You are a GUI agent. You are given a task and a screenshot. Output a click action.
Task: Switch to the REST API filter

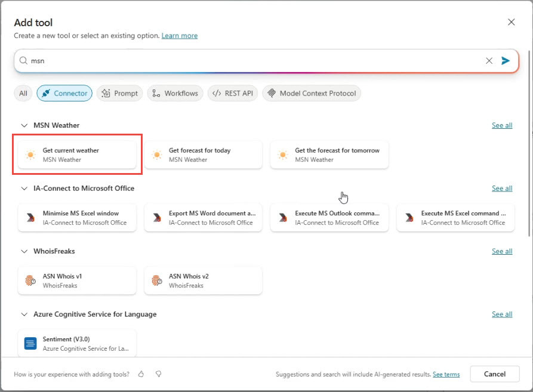click(233, 94)
